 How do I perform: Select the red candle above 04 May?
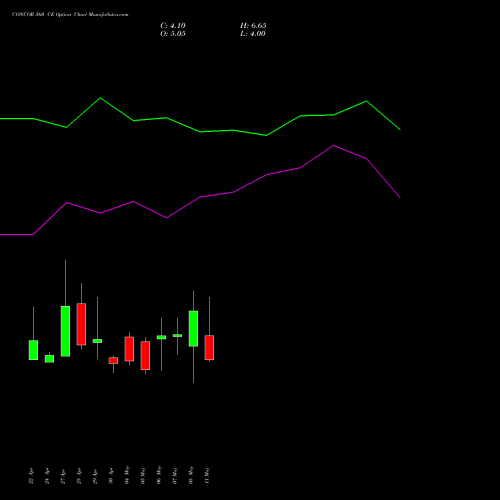click(129, 349)
